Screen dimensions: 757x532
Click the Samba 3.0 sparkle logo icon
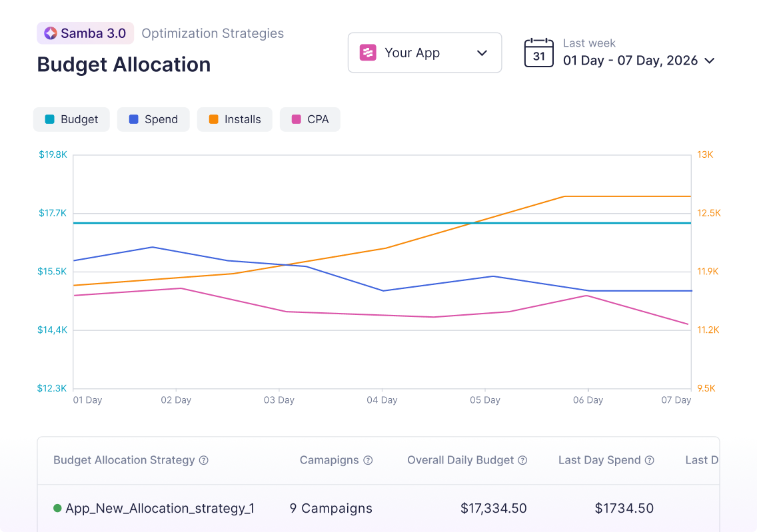[50, 33]
